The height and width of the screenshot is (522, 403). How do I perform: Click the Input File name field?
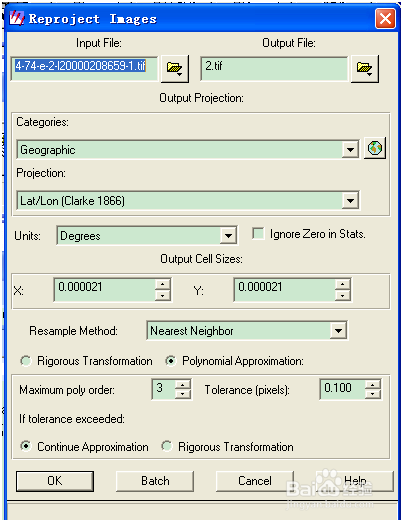(x=84, y=68)
